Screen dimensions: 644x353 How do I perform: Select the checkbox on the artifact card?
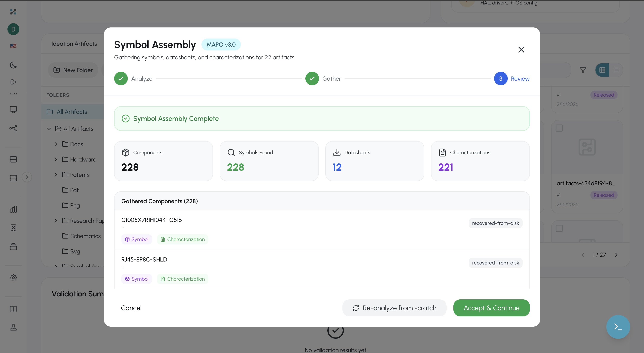pos(559,128)
